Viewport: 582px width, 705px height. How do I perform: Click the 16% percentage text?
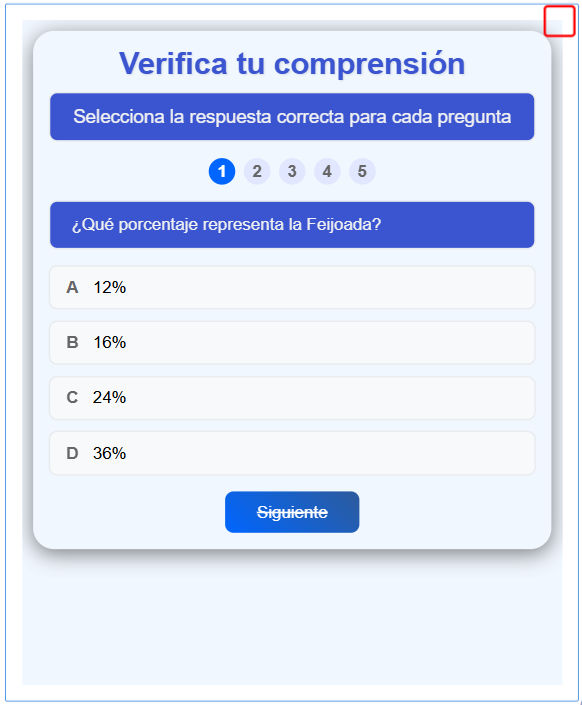109,343
